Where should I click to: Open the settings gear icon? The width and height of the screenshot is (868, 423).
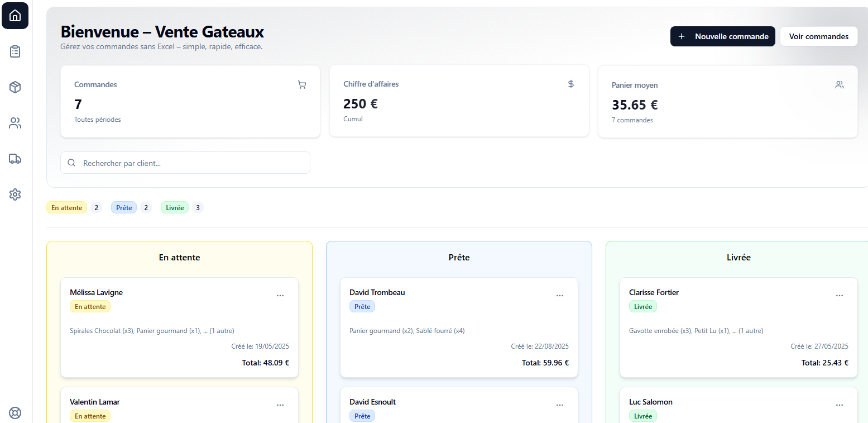click(x=15, y=194)
